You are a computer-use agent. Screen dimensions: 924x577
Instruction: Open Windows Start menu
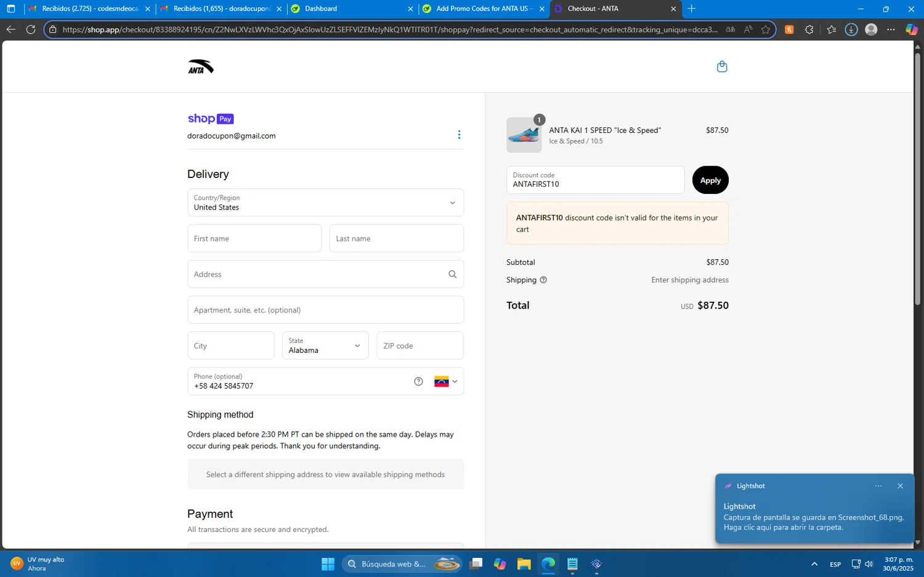tap(328, 564)
